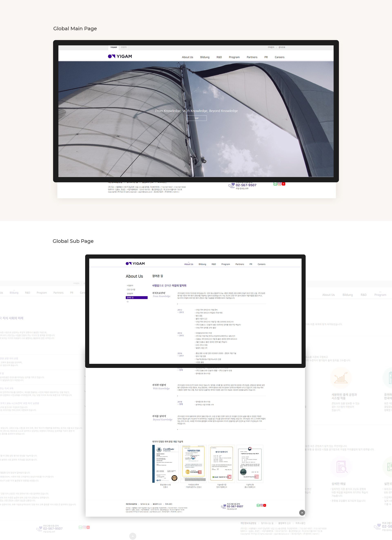Click the 'From Knowledge' section heading
Image resolution: width=392 pixels, height=540 pixels.
(161, 296)
